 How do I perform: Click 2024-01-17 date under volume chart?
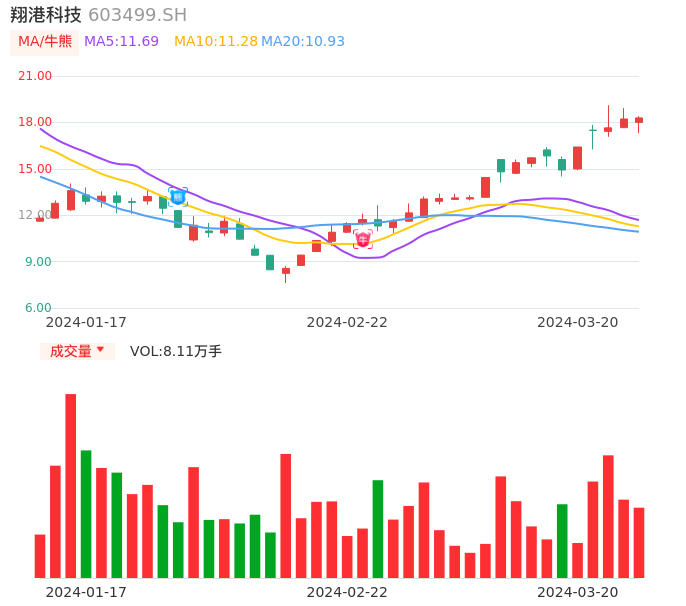pyautogui.click(x=86, y=592)
